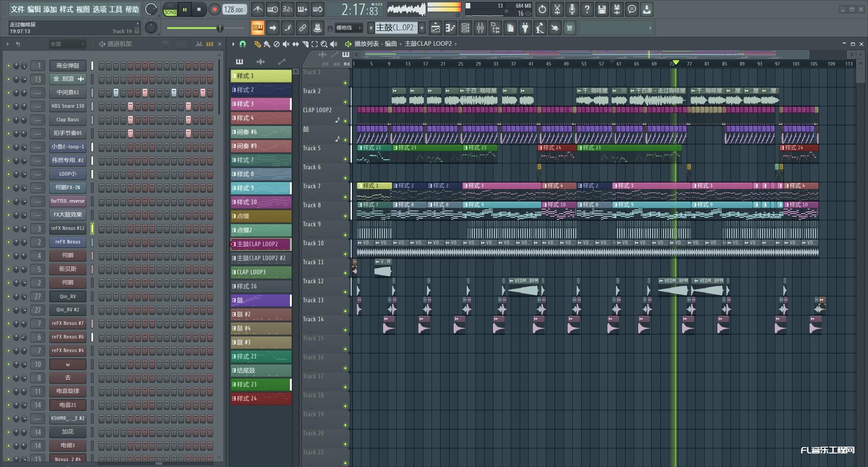
Task: Open 视图 menu
Action: pos(83,9)
